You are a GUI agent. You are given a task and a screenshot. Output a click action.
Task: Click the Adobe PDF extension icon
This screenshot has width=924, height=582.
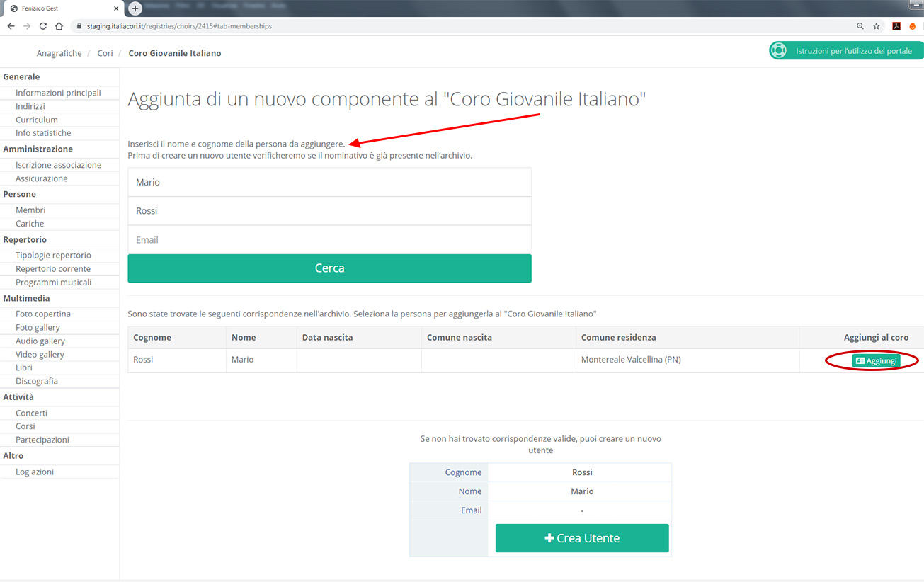[x=896, y=26]
